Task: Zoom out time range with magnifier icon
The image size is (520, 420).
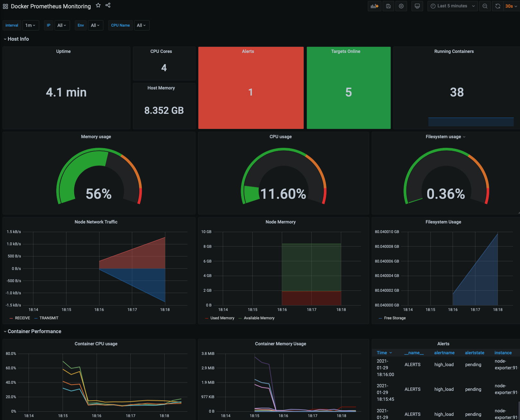Action: [485, 6]
